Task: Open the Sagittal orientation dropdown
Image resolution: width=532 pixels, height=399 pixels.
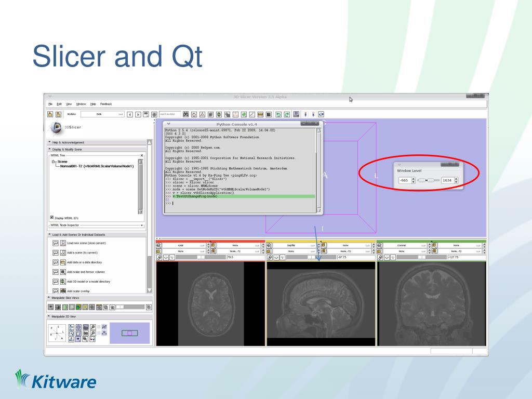Action: [294, 245]
